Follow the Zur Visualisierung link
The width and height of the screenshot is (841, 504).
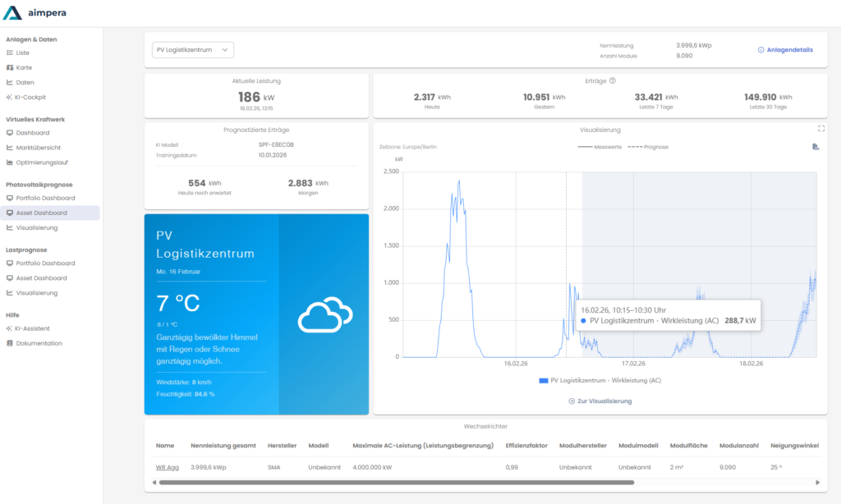[600, 401]
